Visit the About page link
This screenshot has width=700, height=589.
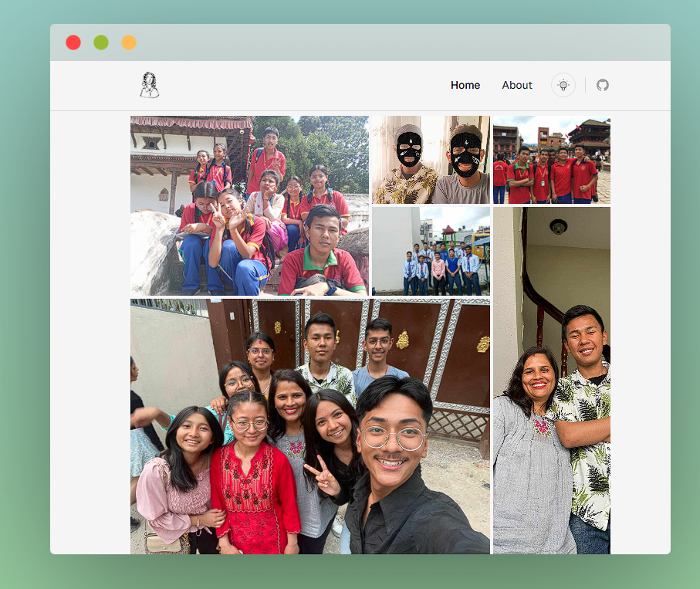coord(516,85)
